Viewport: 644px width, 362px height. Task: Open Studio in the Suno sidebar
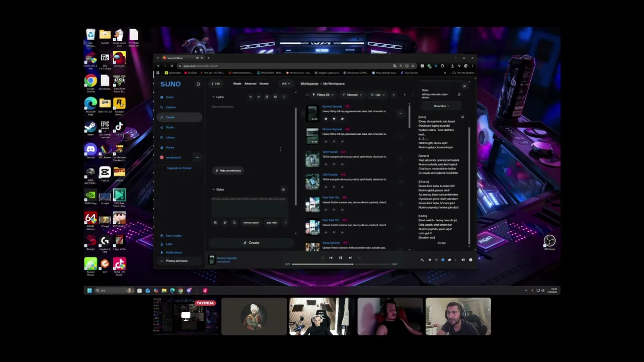[x=170, y=127]
